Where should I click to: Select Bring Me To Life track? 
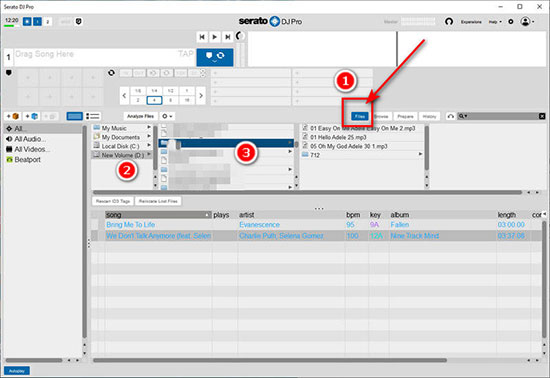(x=317, y=225)
